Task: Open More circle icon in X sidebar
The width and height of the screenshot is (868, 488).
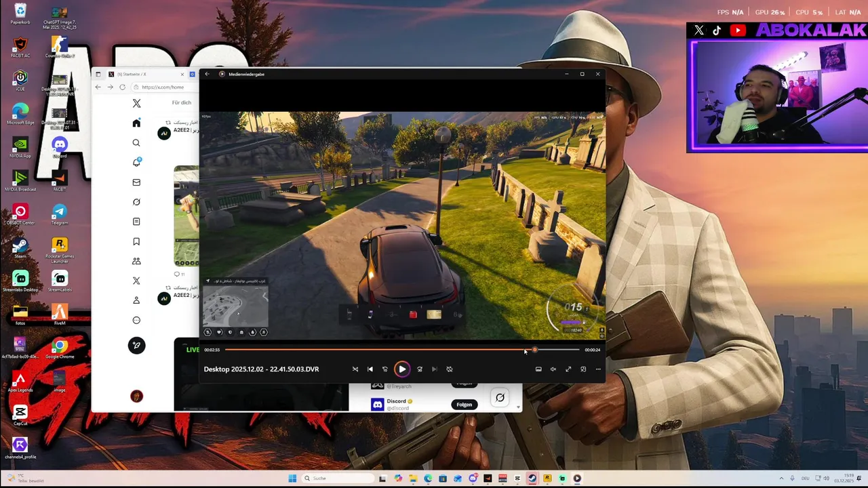Action: pyautogui.click(x=136, y=320)
